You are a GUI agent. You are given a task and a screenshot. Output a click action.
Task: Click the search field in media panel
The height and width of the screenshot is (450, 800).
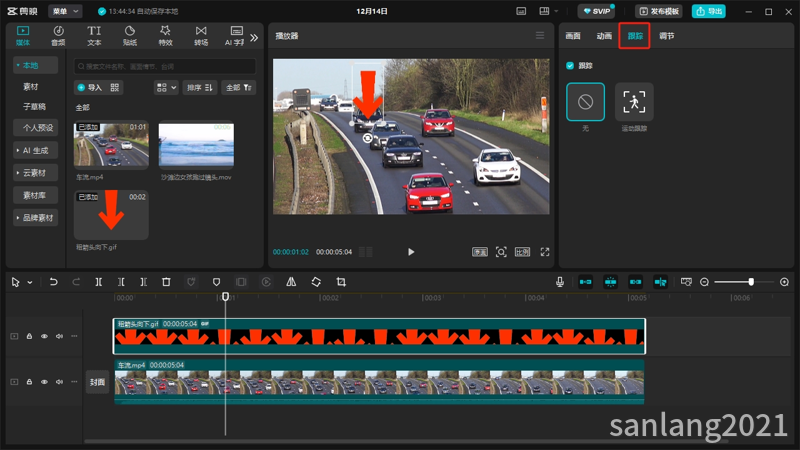(165, 66)
